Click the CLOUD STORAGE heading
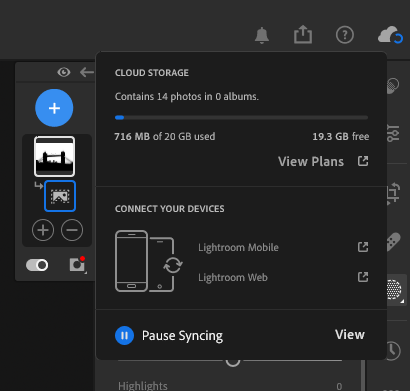This screenshot has height=391, width=410. point(152,73)
